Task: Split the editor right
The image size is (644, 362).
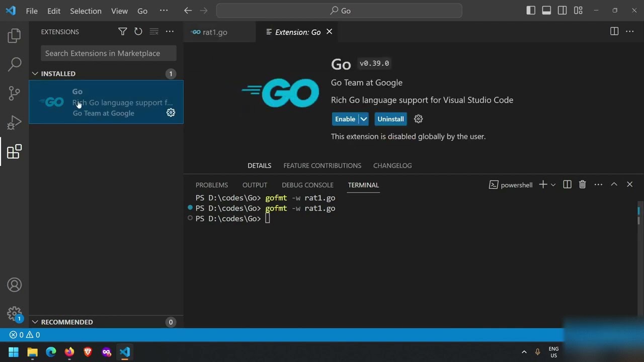Action: click(x=614, y=32)
